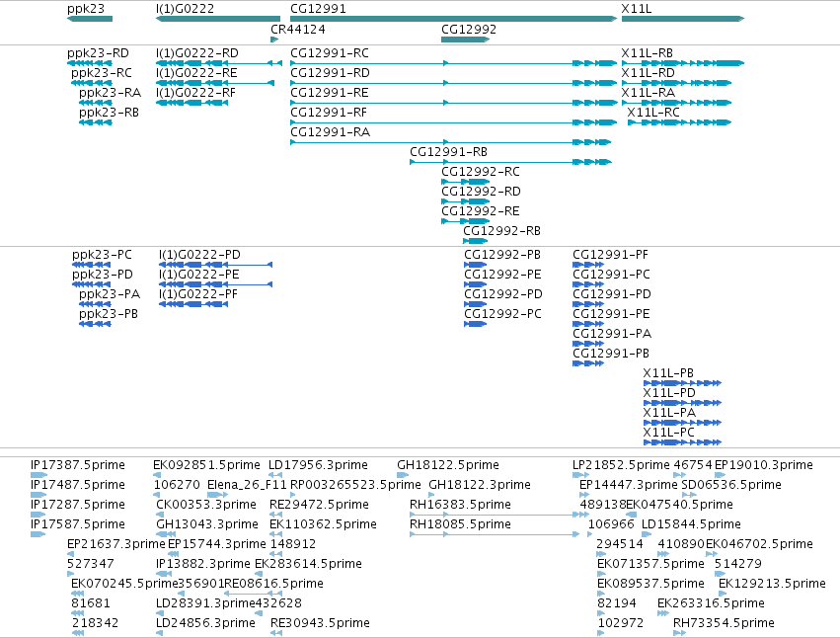Screen dimensions: 840x638
Task: Click cDNA clone RH18085.5prime
Action: [460, 524]
